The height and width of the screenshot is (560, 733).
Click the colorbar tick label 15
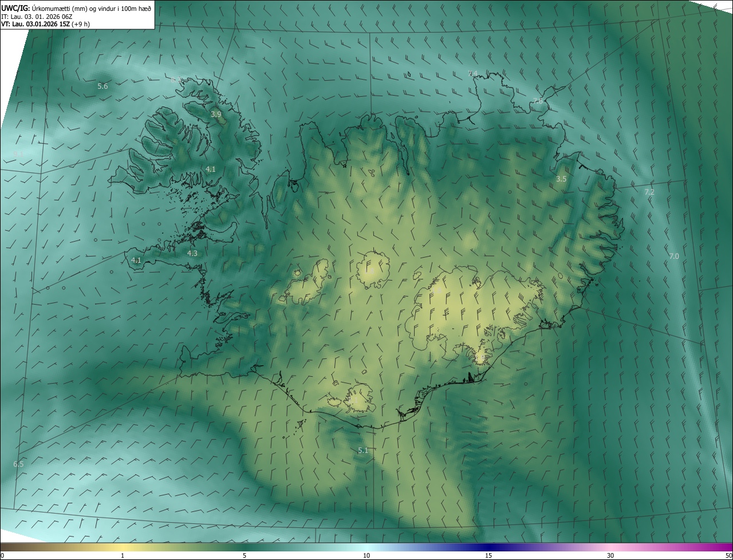coord(488,556)
